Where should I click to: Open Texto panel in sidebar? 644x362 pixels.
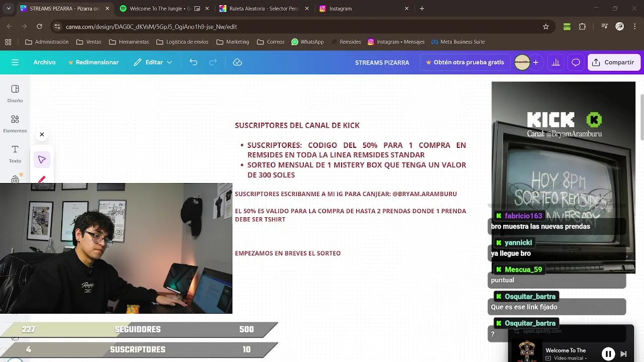(x=15, y=154)
